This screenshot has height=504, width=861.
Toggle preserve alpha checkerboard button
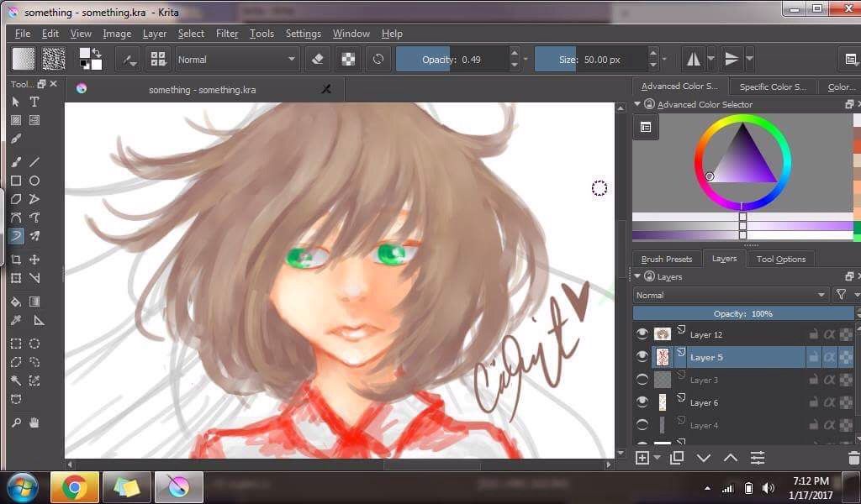pos(348,60)
